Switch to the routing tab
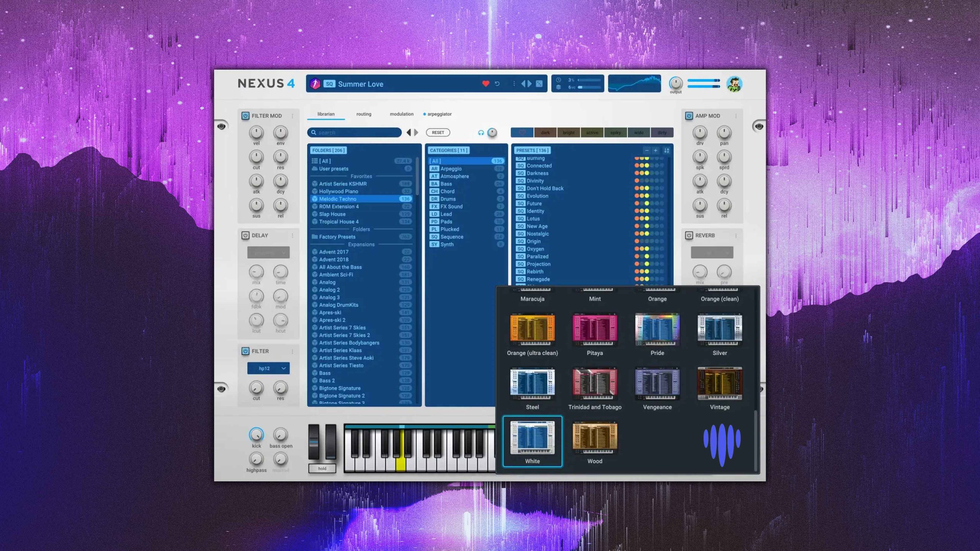The image size is (980, 551). pos(364,114)
